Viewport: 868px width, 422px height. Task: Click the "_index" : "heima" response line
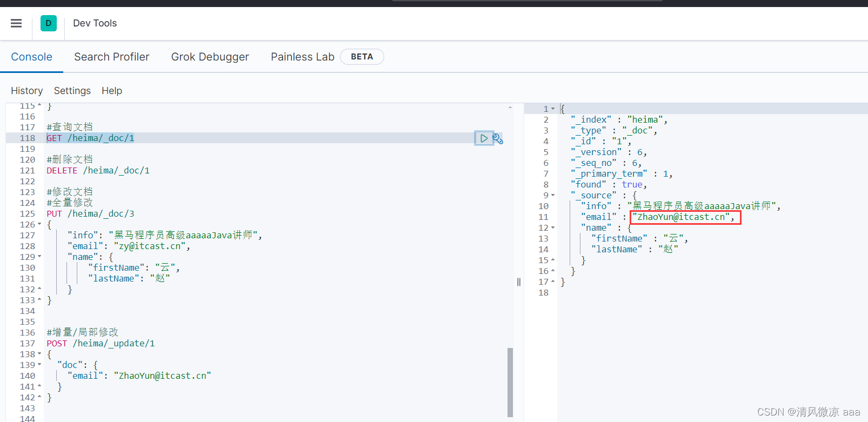(619, 119)
